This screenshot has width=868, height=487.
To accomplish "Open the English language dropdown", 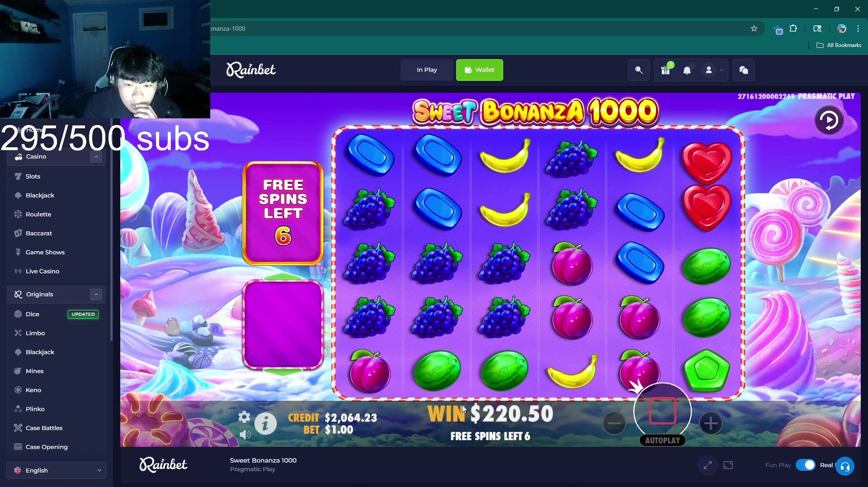I will click(x=57, y=470).
